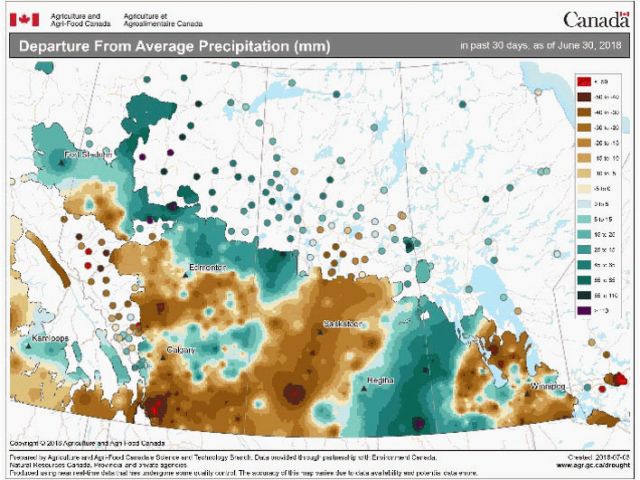Click the '5 to 15' legend label
The height and width of the screenshot is (480, 640).
[603, 219]
